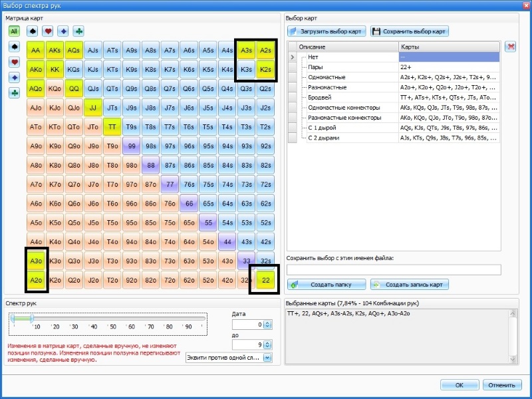Toggle the KQo hand cell
Viewport: 532px width, 399px height.
[x=55, y=88]
